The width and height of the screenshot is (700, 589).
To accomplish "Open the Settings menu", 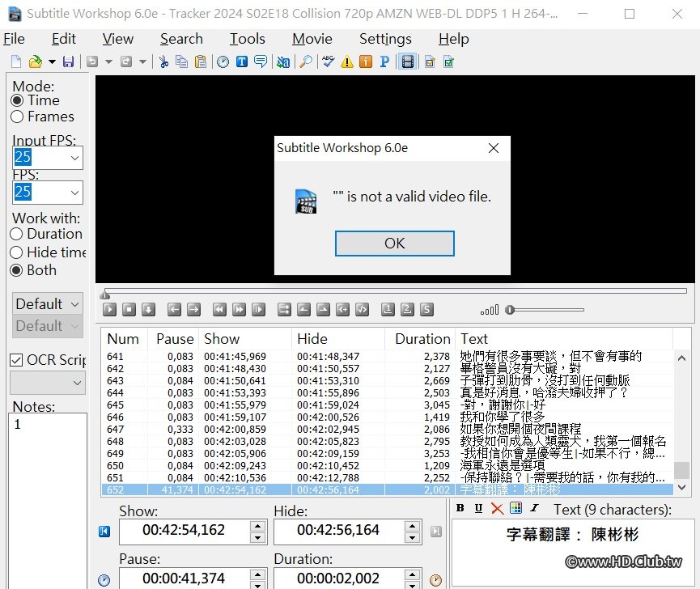I will pyautogui.click(x=385, y=39).
